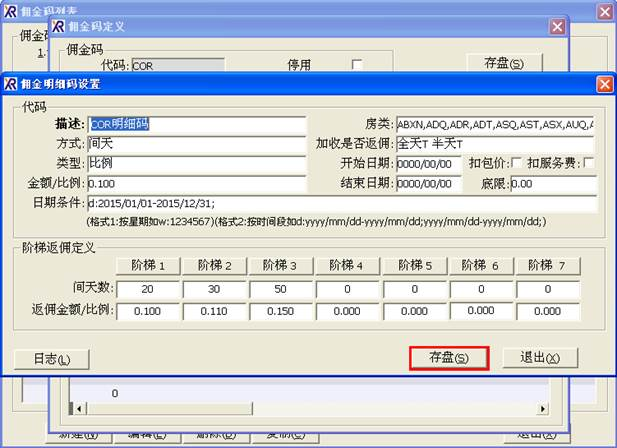Click the 房类 room type field
617x448 pixels.
click(x=495, y=124)
